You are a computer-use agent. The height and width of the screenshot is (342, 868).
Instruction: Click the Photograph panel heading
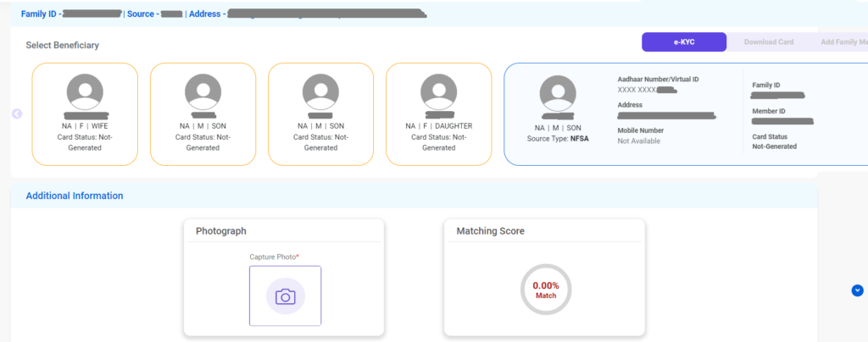221,230
